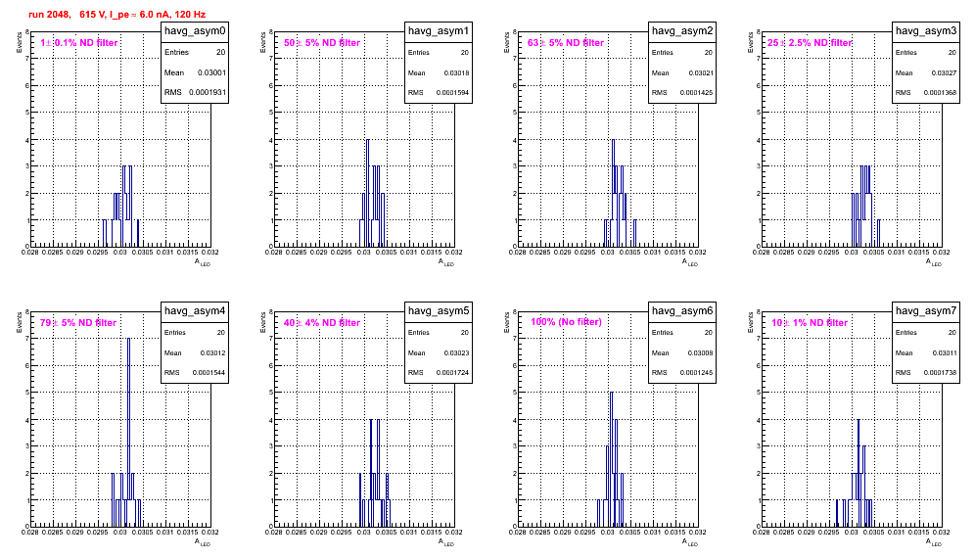Click RMS value 0.0001594 in havg_asym1
975x560 pixels.
(452, 92)
